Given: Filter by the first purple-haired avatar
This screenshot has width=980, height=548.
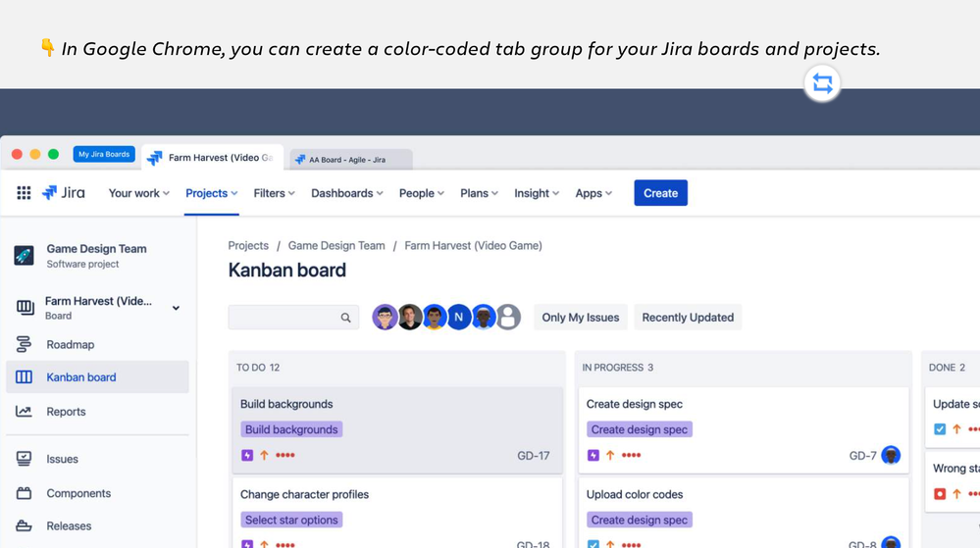Looking at the screenshot, I should [x=385, y=318].
